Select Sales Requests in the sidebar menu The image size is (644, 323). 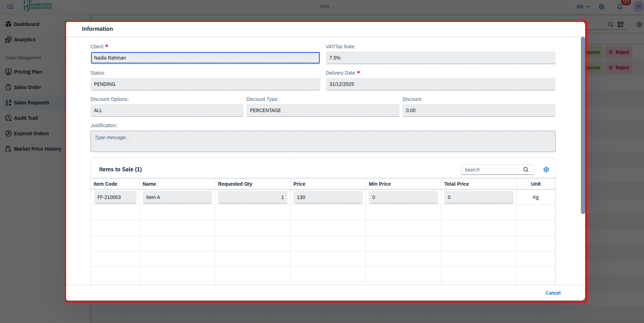click(32, 102)
